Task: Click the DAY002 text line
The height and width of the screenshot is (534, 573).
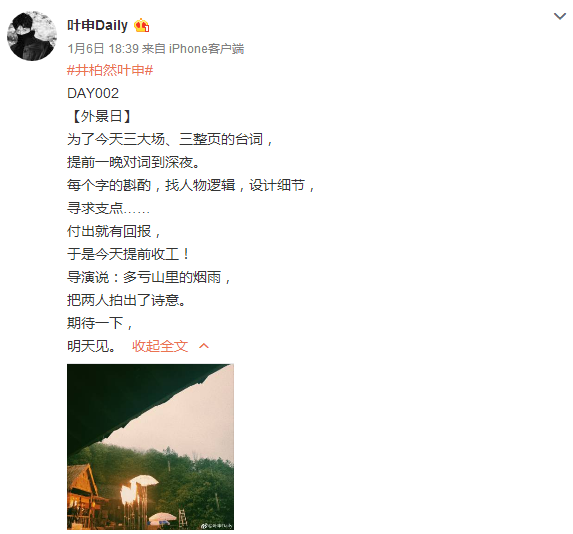Action: (x=93, y=93)
